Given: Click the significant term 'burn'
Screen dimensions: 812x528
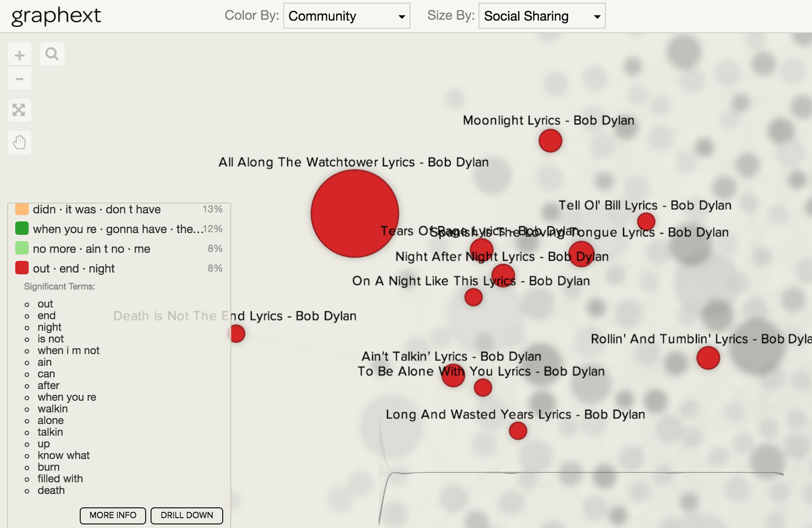Looking at the screenshot, I should coord(48,467).
